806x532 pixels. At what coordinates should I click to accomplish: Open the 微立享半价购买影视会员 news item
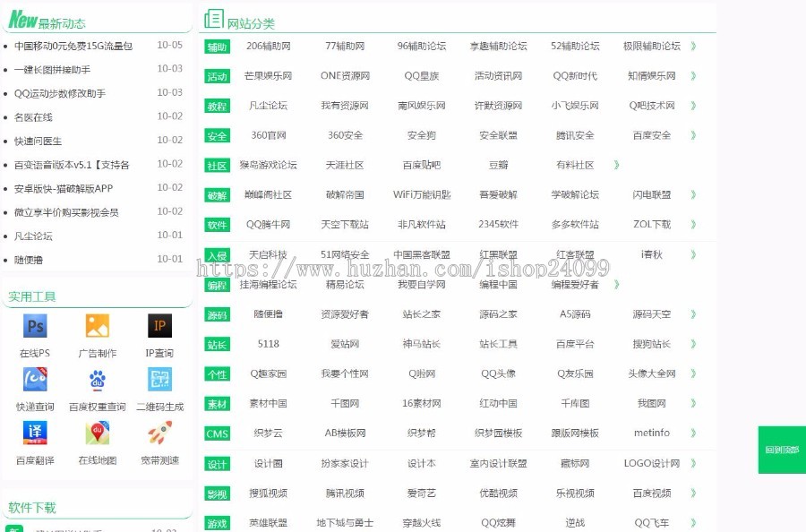pos(66,212)
